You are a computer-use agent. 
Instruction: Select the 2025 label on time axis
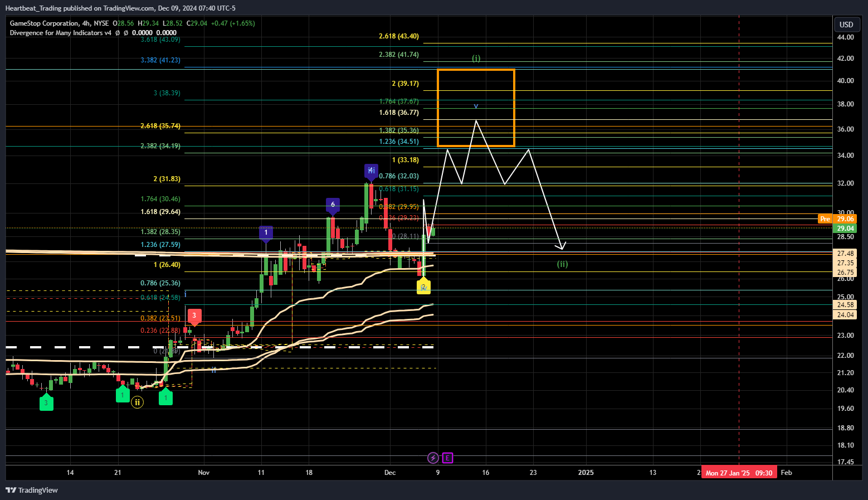tap(586, 473)
